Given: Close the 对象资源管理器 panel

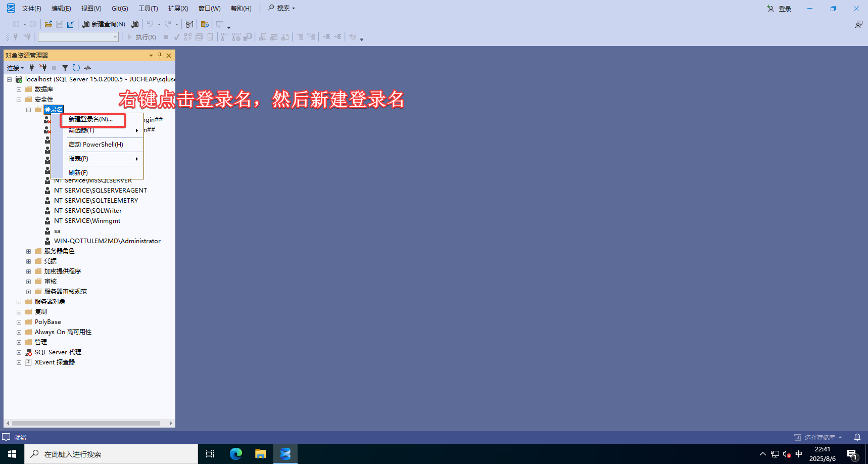Looking at the screenshot, I should pos(169,55).
